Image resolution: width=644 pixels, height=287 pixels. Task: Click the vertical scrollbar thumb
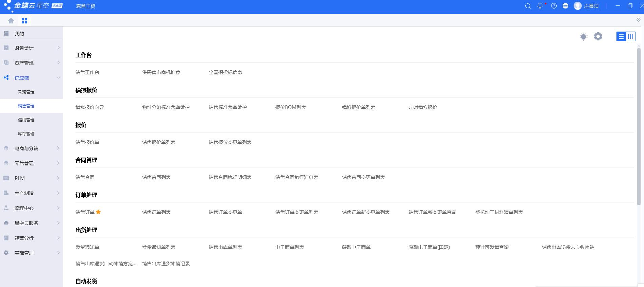click(639, 126)
